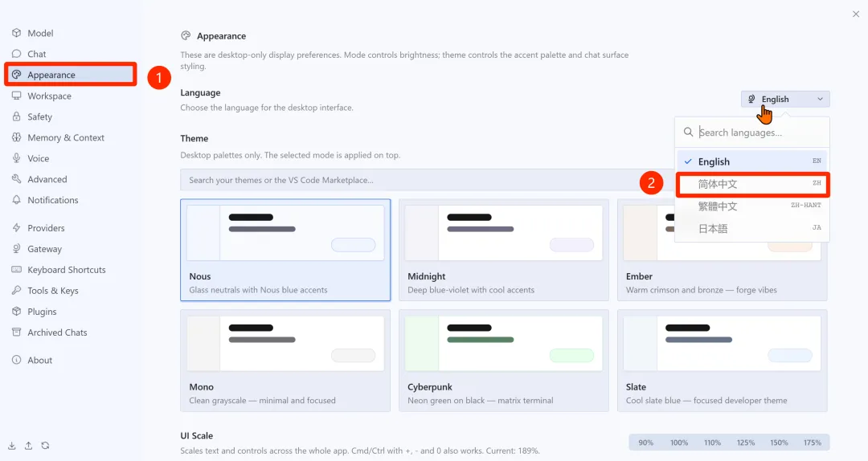Click the upload icon at sidebar bottom
This screenshot has height=461, width=868.
click(x=28, y=446)
